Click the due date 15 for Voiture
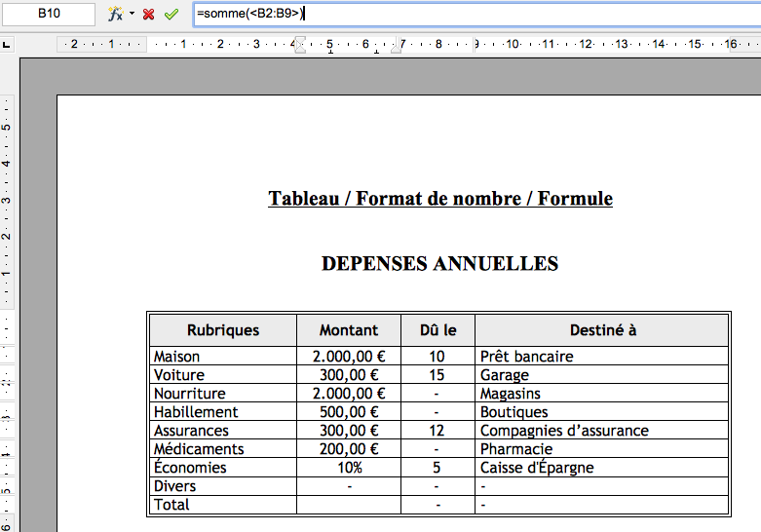The width and height of the screenshot is (761, 532). [x=438, y=375]
